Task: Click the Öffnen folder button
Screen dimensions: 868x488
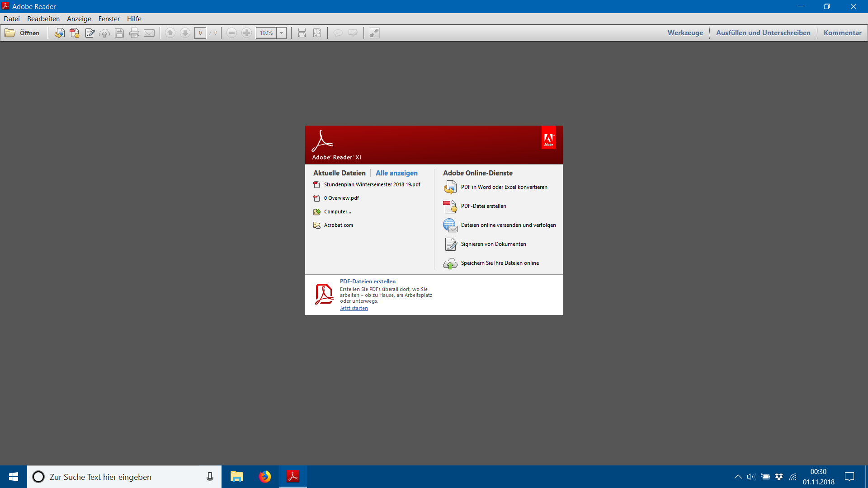Action: click(23, 33)
